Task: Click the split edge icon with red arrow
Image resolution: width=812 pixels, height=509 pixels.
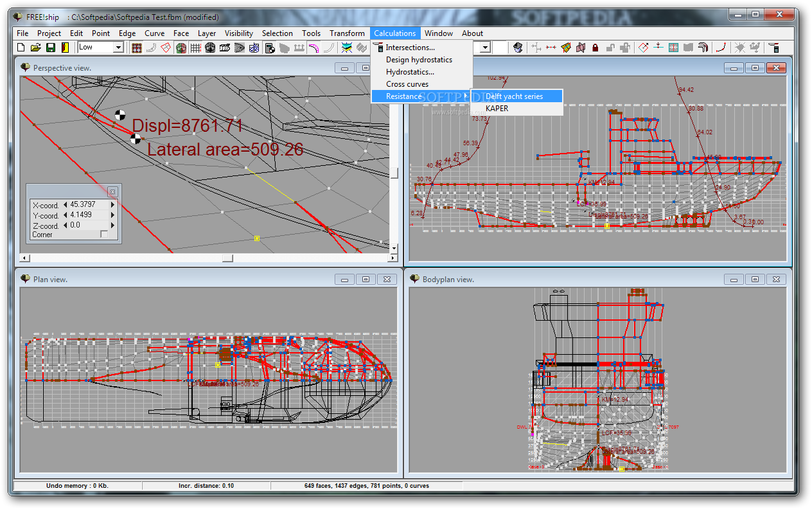Action: 658,48
